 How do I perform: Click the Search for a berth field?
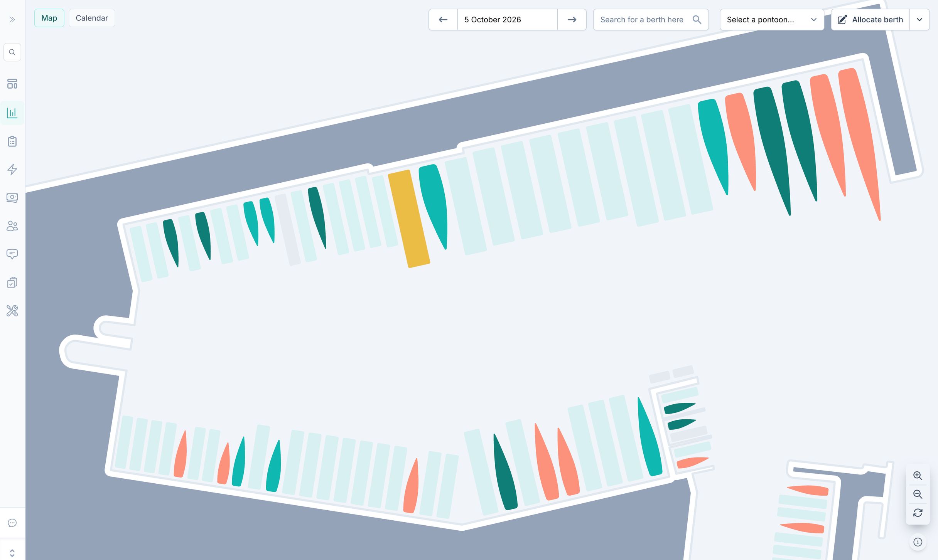(651, 20)
